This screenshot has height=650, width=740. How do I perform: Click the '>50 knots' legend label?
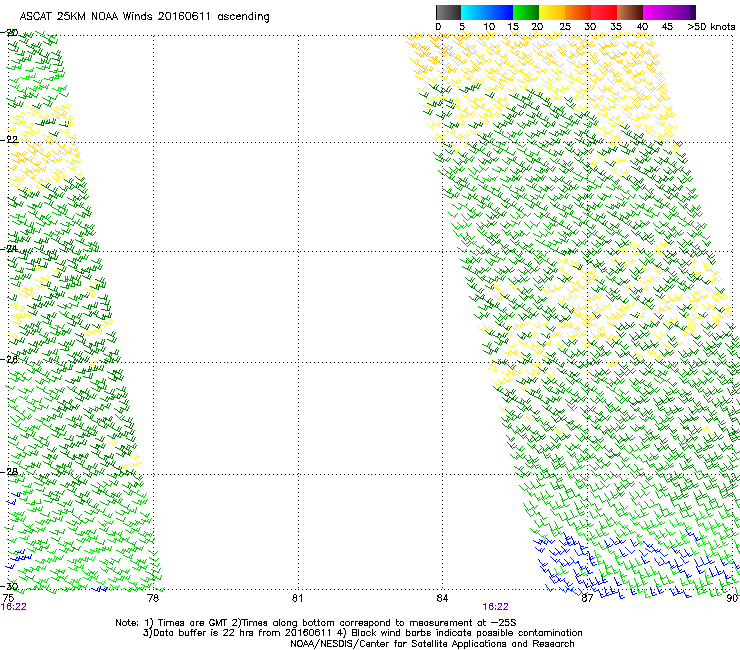(711, 27)
